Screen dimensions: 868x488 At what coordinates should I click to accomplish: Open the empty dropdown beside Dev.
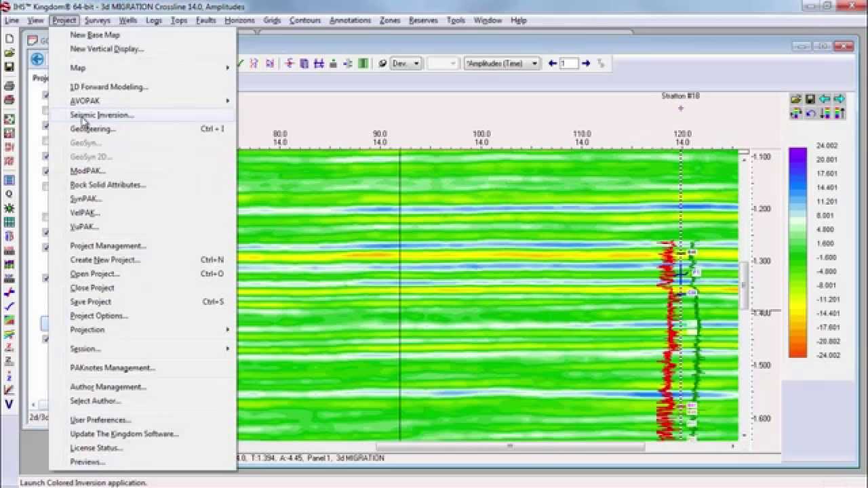443,63
